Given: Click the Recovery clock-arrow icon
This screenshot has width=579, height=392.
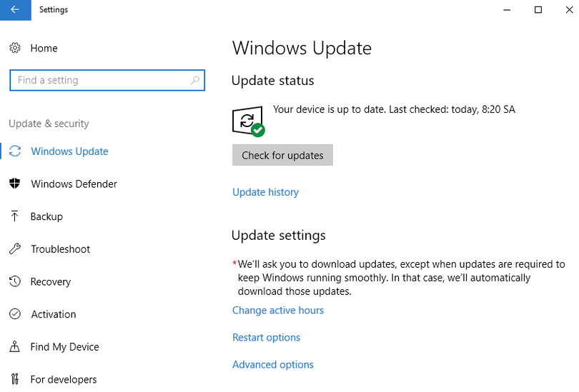Looking at the screenshot, I should [15, 282].
